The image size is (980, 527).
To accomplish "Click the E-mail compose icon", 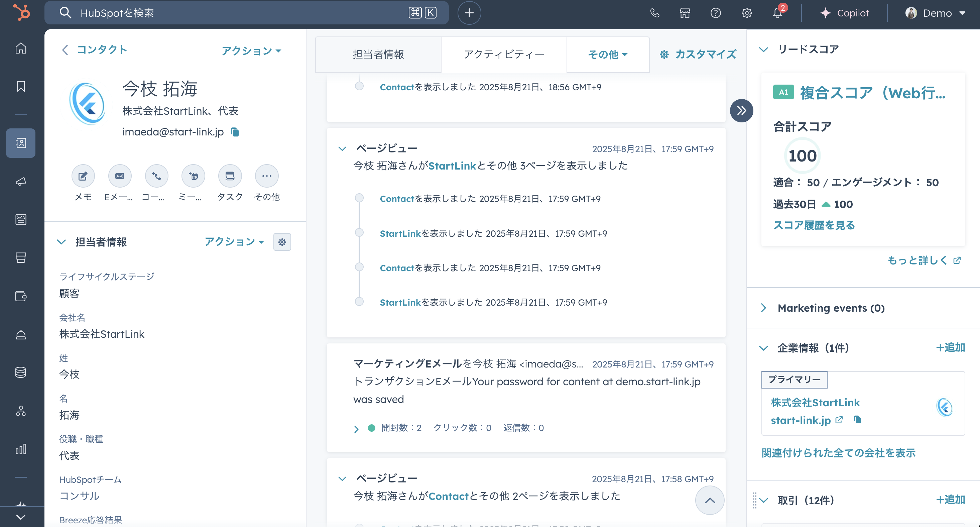I will (x=119, y=176).
